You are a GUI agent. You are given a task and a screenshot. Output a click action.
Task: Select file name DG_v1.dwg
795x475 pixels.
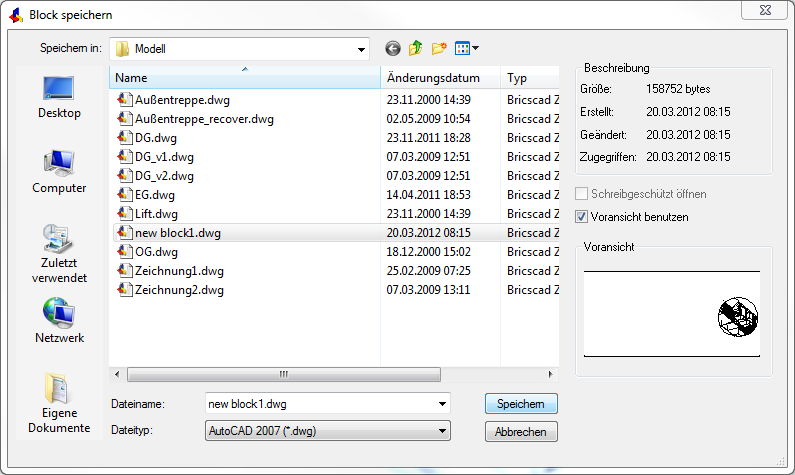coord(164,157)
